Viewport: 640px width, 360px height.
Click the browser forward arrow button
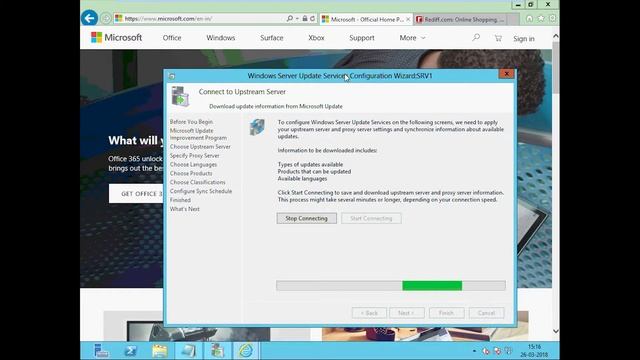pyautogui.click(x=106, y=18)
